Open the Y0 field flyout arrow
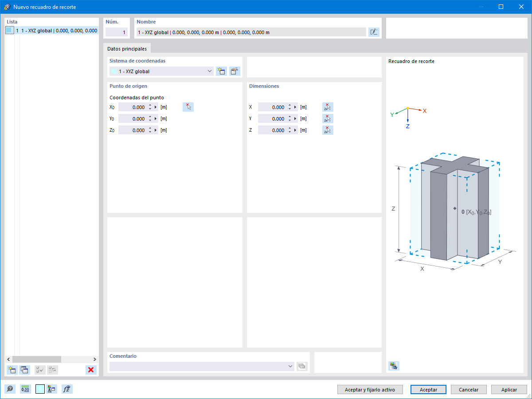The width and height of the screenshot is (532, 399). coord(156,118)
